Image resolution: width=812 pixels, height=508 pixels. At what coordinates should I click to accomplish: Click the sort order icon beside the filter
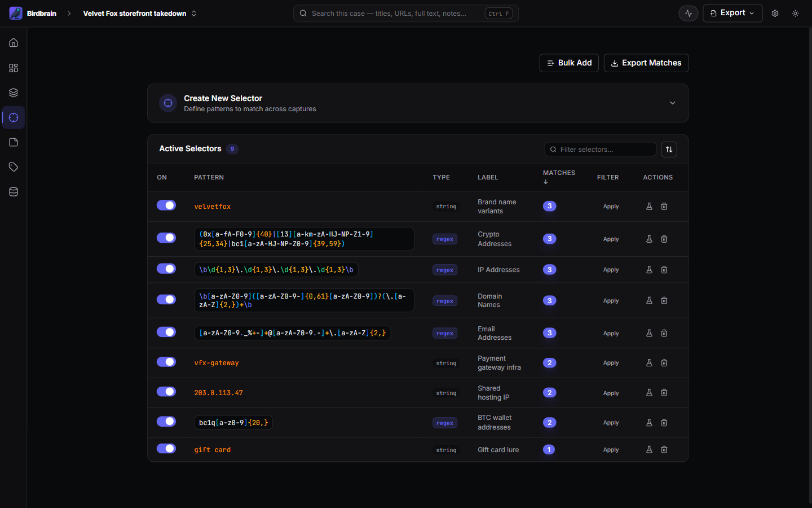669,150
